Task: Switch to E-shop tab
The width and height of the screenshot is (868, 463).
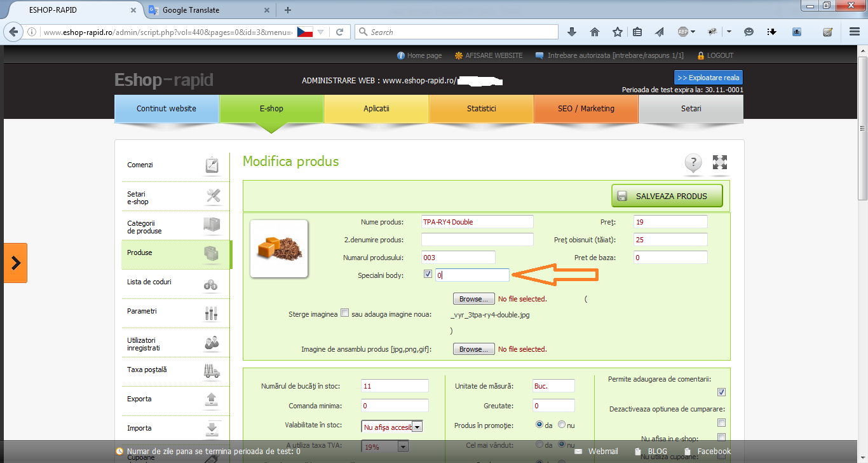Action: 271,109
